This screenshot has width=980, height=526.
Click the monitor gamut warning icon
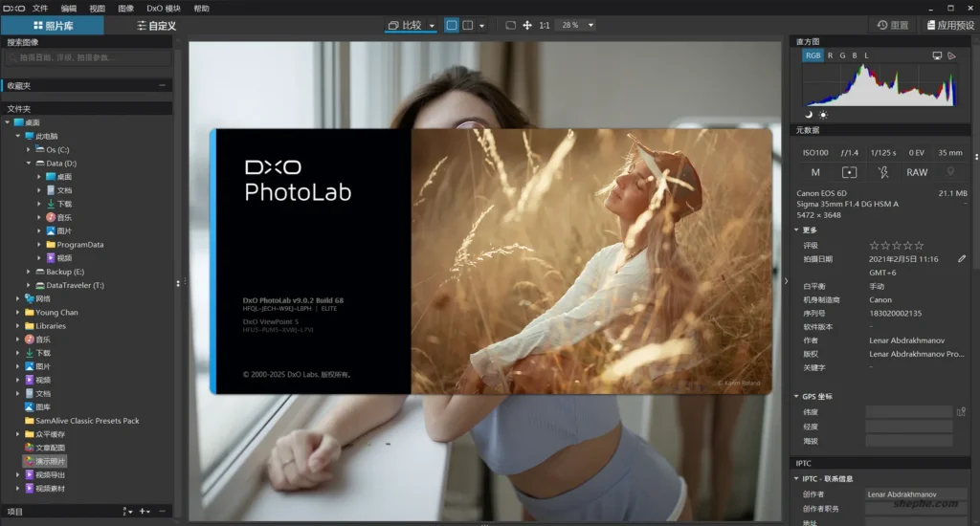[937, 55]
